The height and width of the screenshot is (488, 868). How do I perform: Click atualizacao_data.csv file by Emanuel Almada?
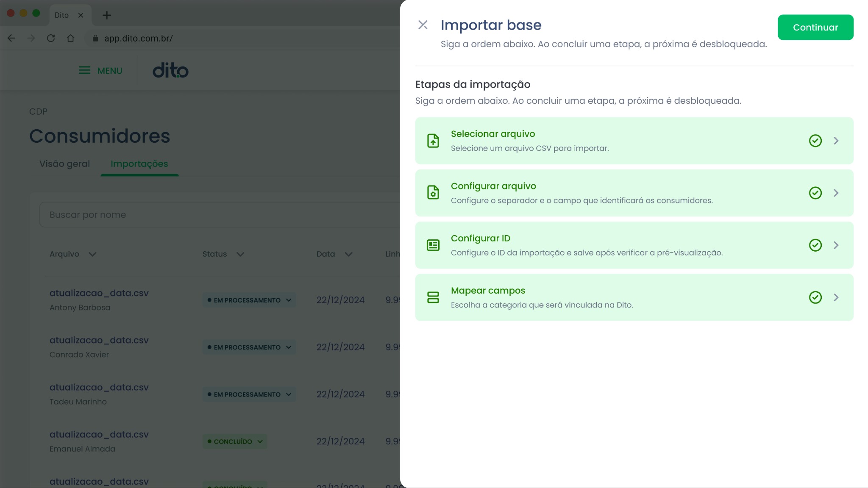99,435
